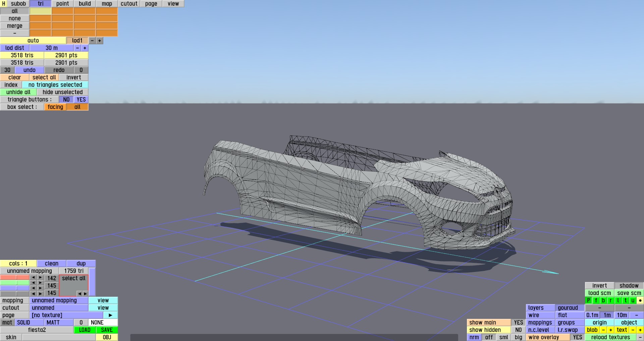Click the blue colour slider
Screen dimensions: 644x341
pyautogui.click(x=15, y=288)
